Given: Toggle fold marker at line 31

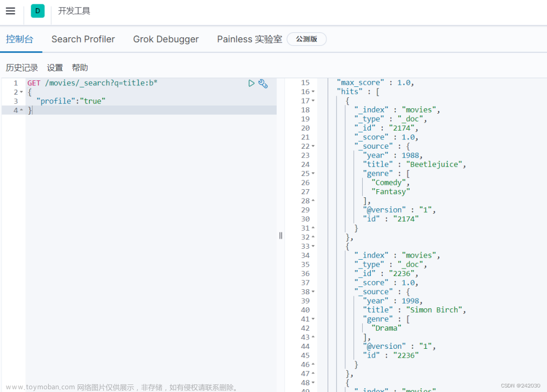Looking at the screenshot, I should 313,228.
